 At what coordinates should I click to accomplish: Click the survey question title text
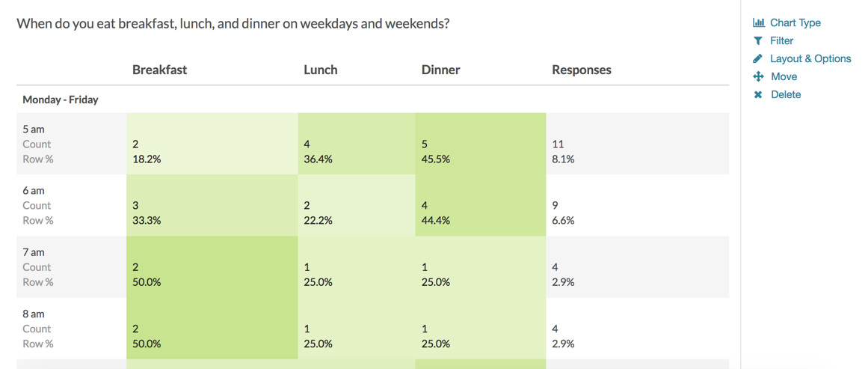[233, 24]
